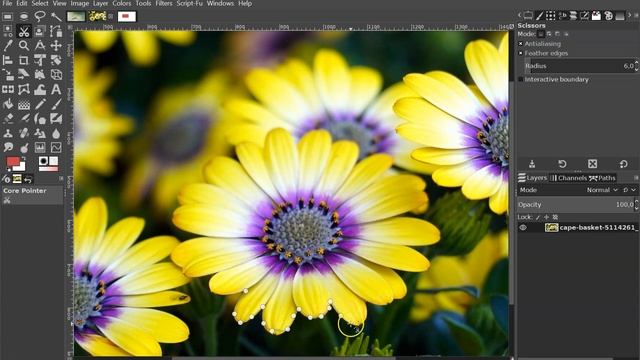Image resolution: width=640 pixels, height=360 pixels.
Task: Open the layer mode group switcher dropdown
Action: pyautogui.click(x=629, y=190)
